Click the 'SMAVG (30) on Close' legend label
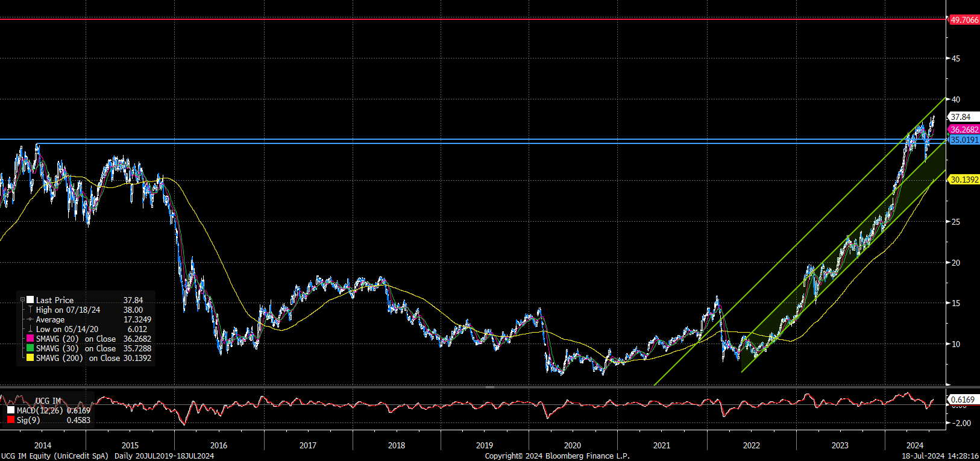Screen dimensions: 980x461 [75, 349]
